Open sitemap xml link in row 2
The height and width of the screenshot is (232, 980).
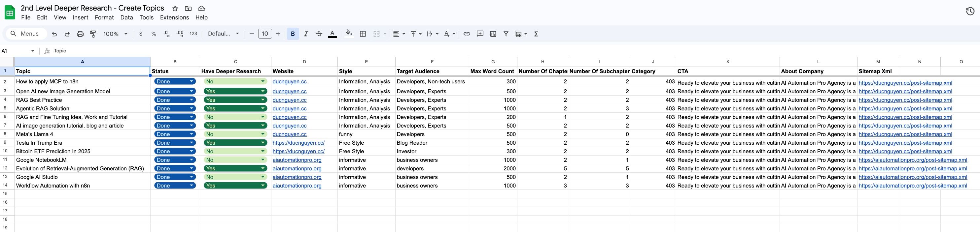tap(905, 83)
